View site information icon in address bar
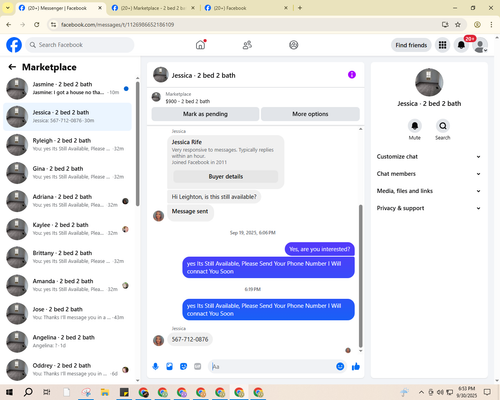The height and width of the screenshot is (400, 500). (x=53, y=24)
